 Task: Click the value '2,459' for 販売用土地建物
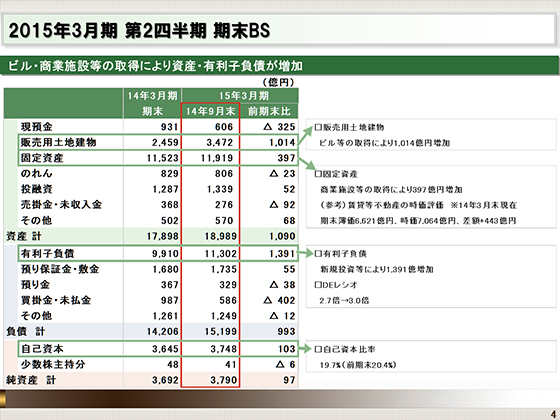pos(165,142)
